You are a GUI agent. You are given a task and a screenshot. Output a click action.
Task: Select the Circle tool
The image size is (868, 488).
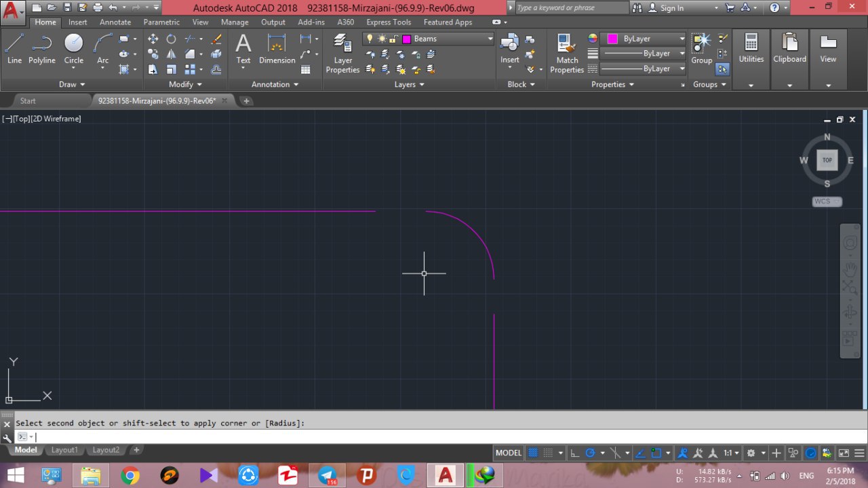73,49
